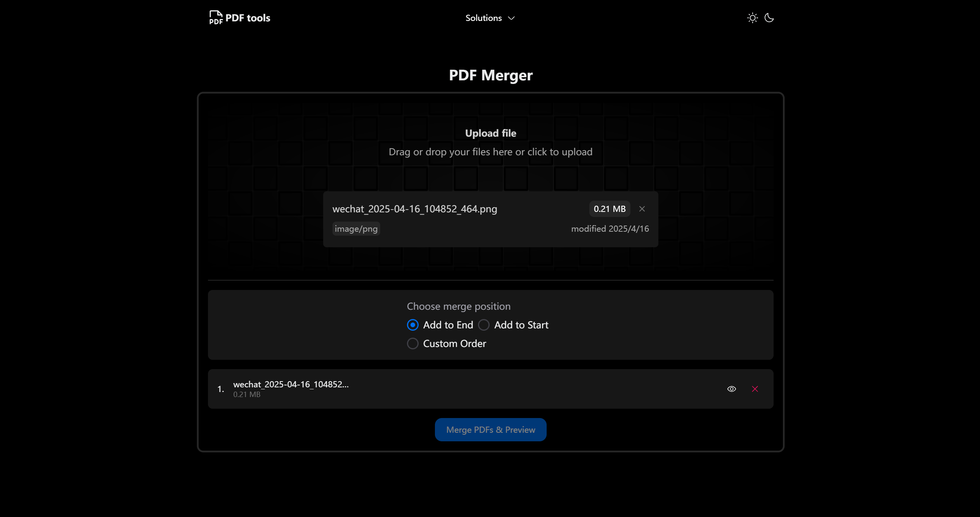
Task: Click the 0.21 MB size badge
Action: (609, 208)
